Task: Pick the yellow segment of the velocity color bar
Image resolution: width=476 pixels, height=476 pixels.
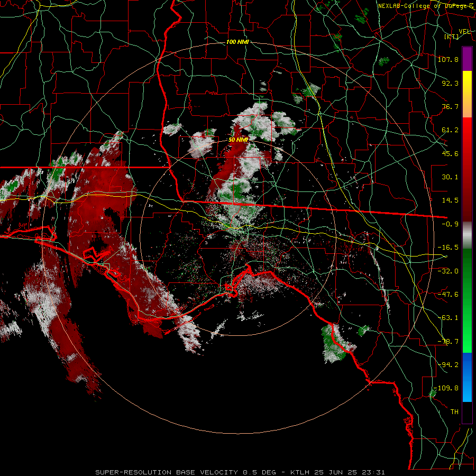Action: click(x=467, y=82)
